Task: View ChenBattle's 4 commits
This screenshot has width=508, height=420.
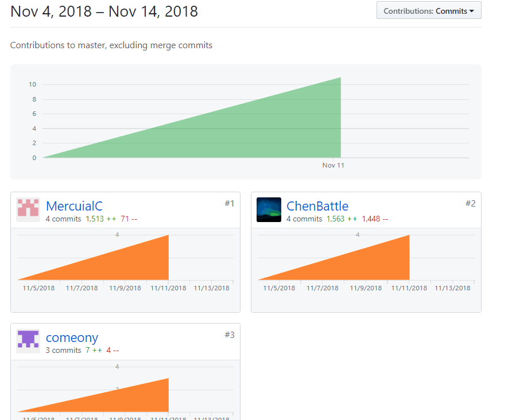Action: (x=304, y=219)
